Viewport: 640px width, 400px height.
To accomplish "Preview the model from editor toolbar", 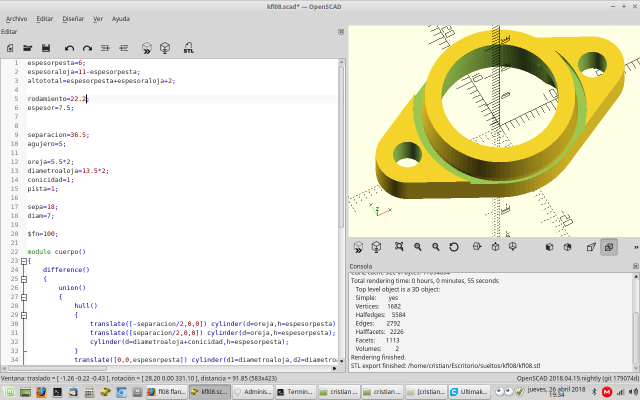I will pos(147,48).
